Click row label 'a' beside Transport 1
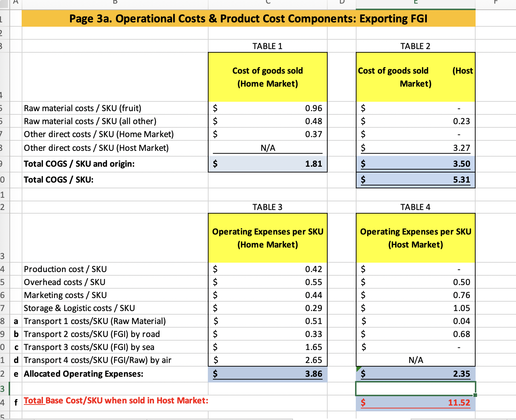The height and width of the screenshot is (420, 516). tap(16, 321)
